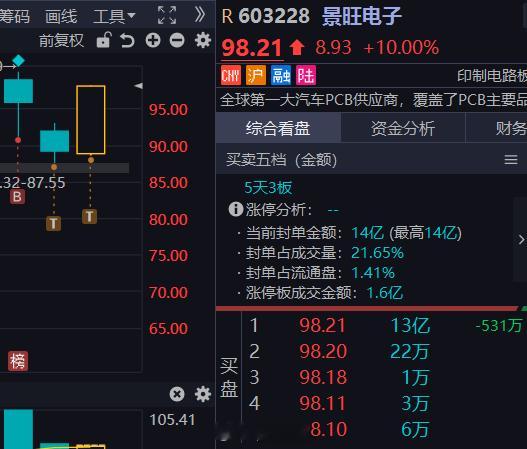
Task: Click 95.00 price axis label
Action: (168, 110)
